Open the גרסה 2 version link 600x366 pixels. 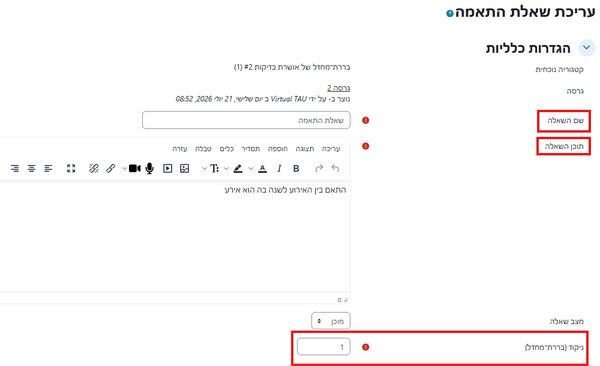338,88
